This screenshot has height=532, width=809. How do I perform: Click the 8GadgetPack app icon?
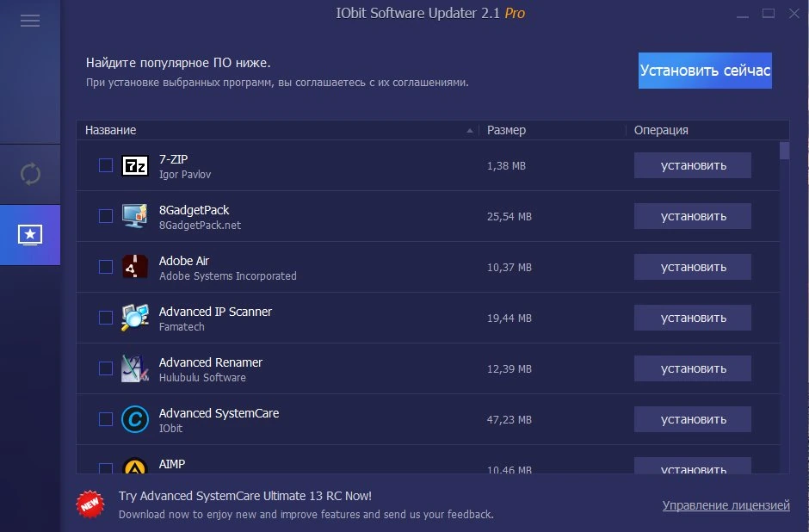point(135,216)
